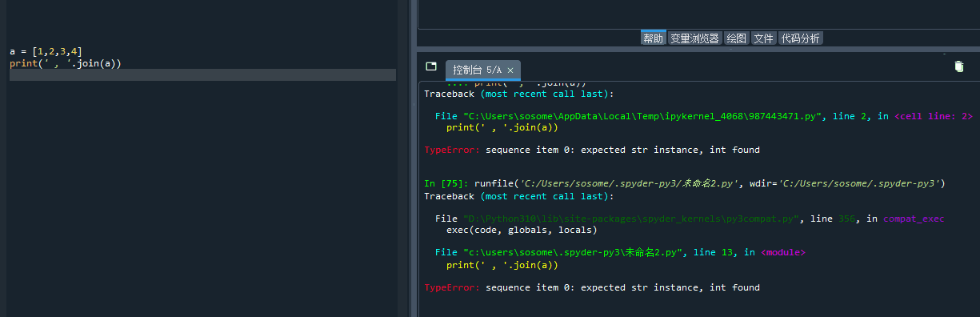The height and width of the screenshot is (317, 980).
Task: Click the trash icon to clear console variables
Action: (x=958, y=66)
